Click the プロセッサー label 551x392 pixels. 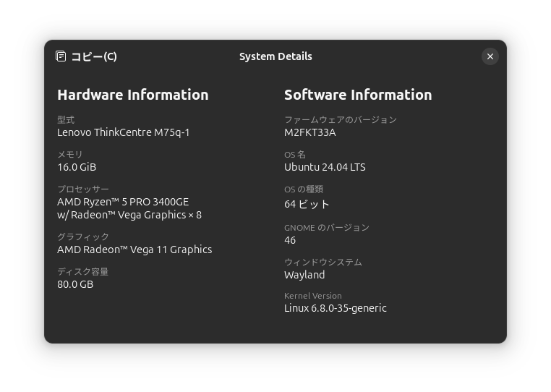coord(83,189)
